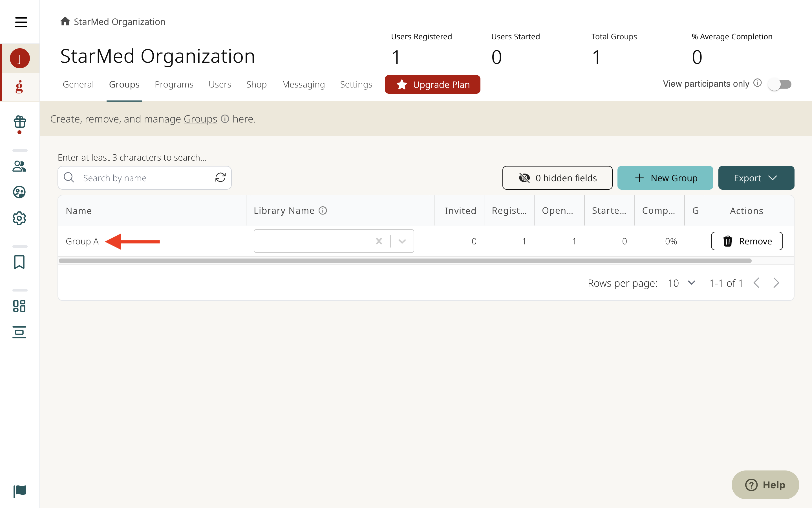Click the info icon beside Library Name
The image size is (812, 508).
click(x=323, y=211)
